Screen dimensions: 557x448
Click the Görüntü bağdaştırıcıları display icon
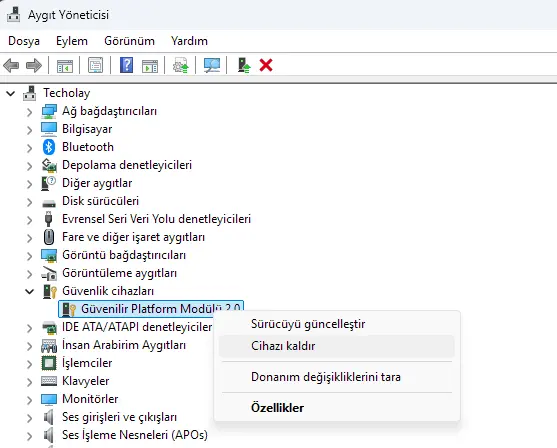click(x=49, y=255)
